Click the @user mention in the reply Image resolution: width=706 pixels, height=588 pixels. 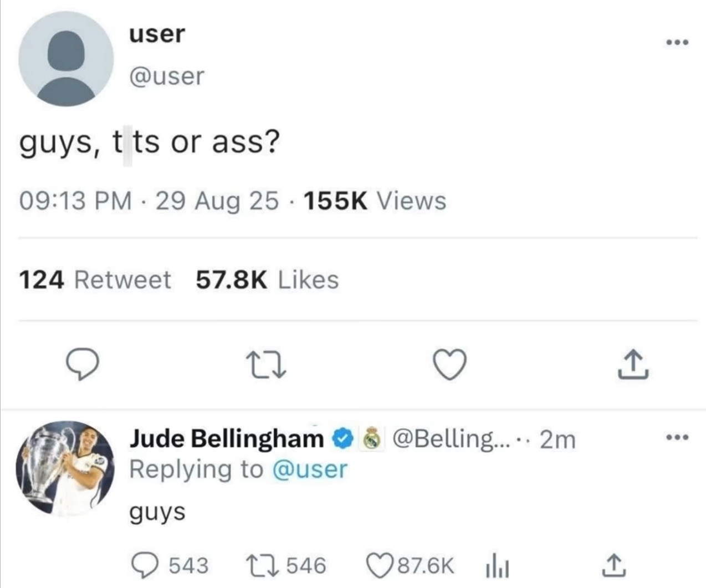pos(309,469)
